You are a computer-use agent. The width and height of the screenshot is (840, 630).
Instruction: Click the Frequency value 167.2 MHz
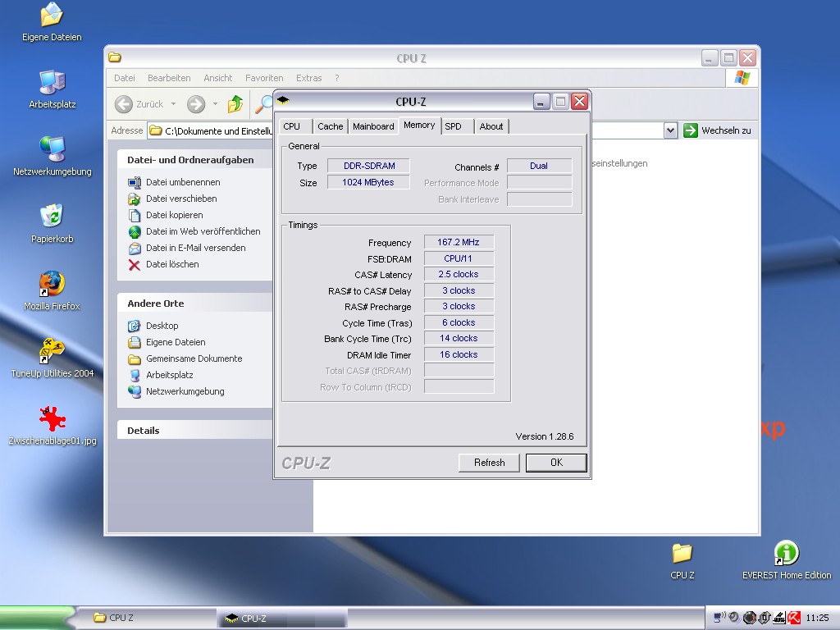pyautogui.click(x=459, y=242)
